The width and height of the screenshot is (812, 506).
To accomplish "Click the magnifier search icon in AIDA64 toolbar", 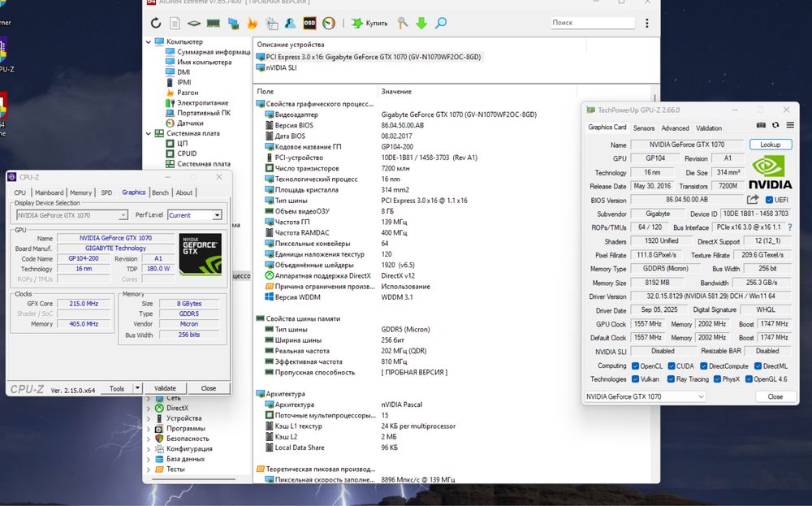I will click(x=441, y=23).
